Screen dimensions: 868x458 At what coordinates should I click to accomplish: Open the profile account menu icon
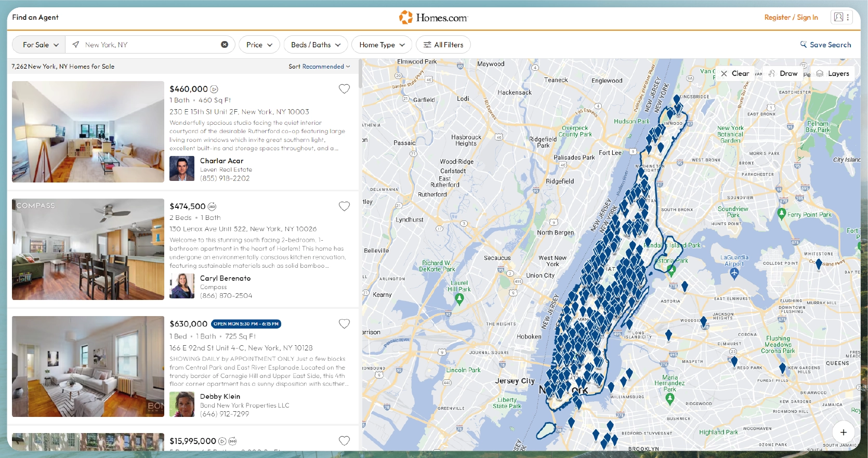[x=841, y=17]
